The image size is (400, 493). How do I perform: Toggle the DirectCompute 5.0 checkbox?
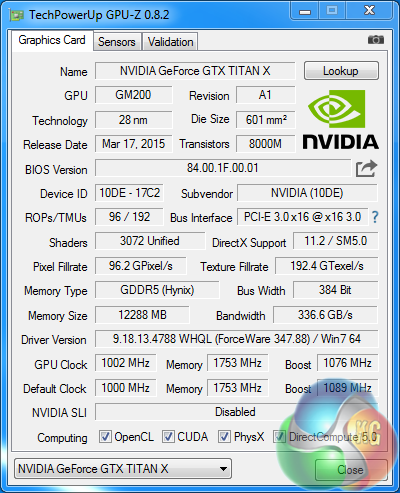[x=279, y=436]
